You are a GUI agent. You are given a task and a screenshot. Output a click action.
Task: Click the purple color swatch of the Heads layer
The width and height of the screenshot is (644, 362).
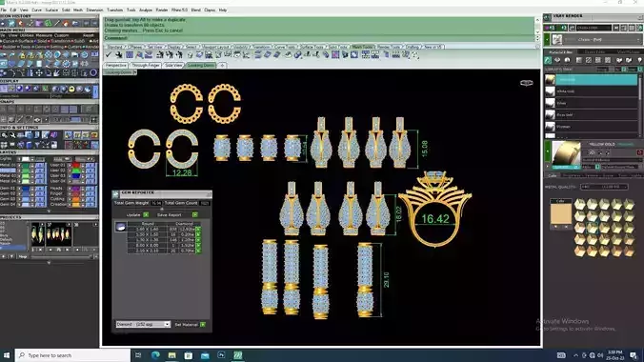tap(76, 189)
